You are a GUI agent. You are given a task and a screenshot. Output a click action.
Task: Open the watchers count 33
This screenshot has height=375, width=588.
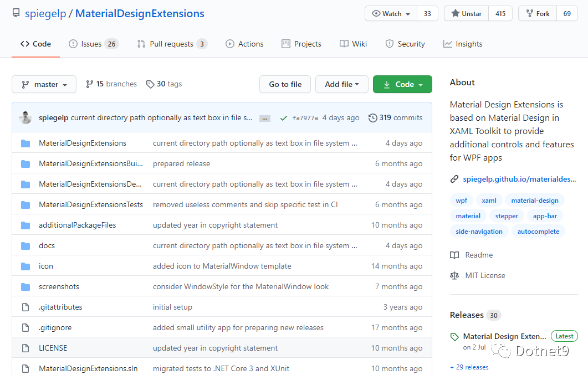(x=427, y=13)
